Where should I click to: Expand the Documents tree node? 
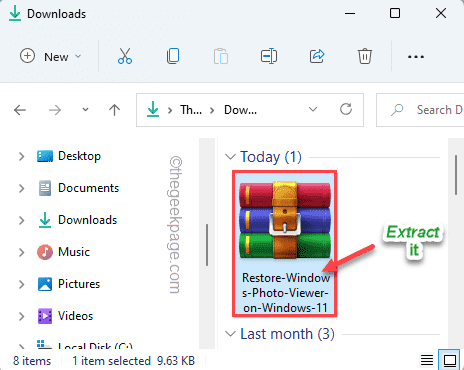[x=22, y=188]
